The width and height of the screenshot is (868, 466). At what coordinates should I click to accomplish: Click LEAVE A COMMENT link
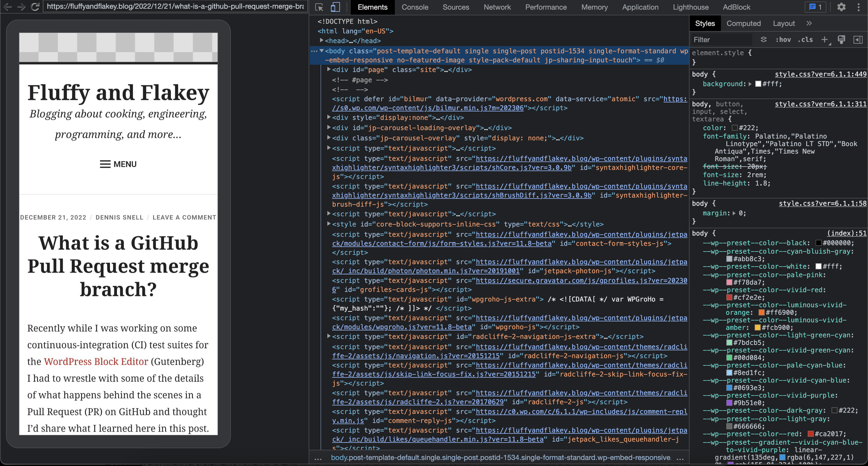click(x=184, y=217)
